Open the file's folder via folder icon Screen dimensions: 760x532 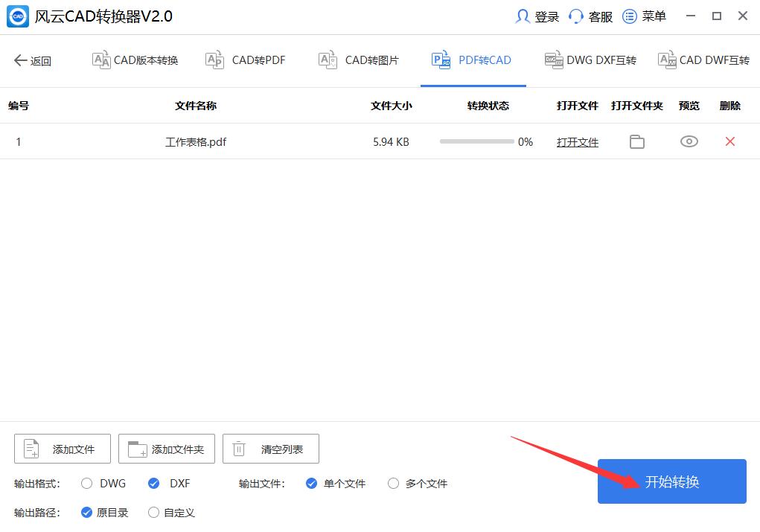click(636, 141)
